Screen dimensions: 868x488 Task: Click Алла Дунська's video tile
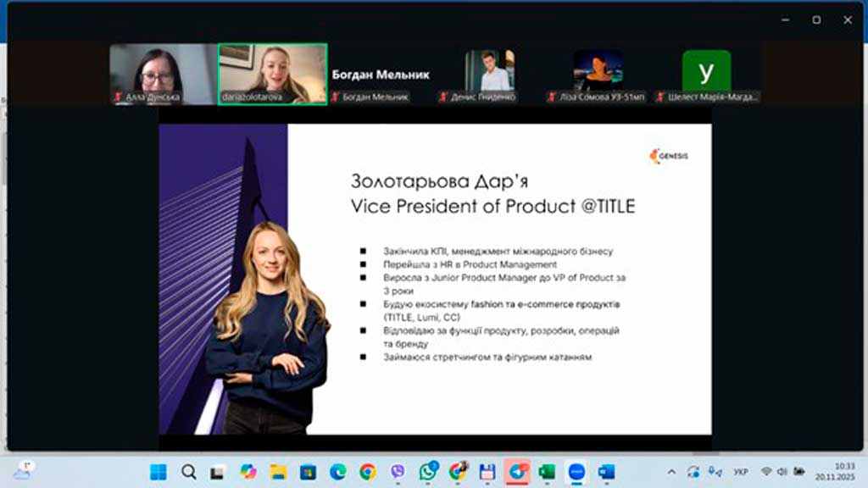point(164,74)
